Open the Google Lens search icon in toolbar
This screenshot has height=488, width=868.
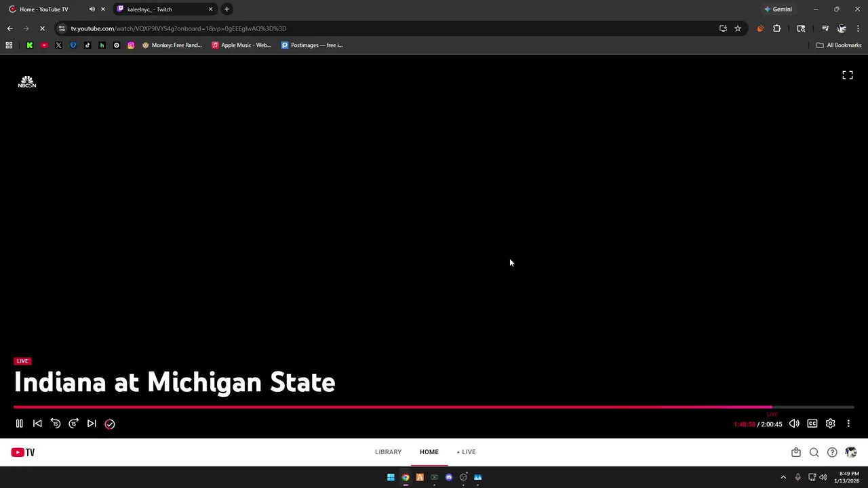click(801, 28)
